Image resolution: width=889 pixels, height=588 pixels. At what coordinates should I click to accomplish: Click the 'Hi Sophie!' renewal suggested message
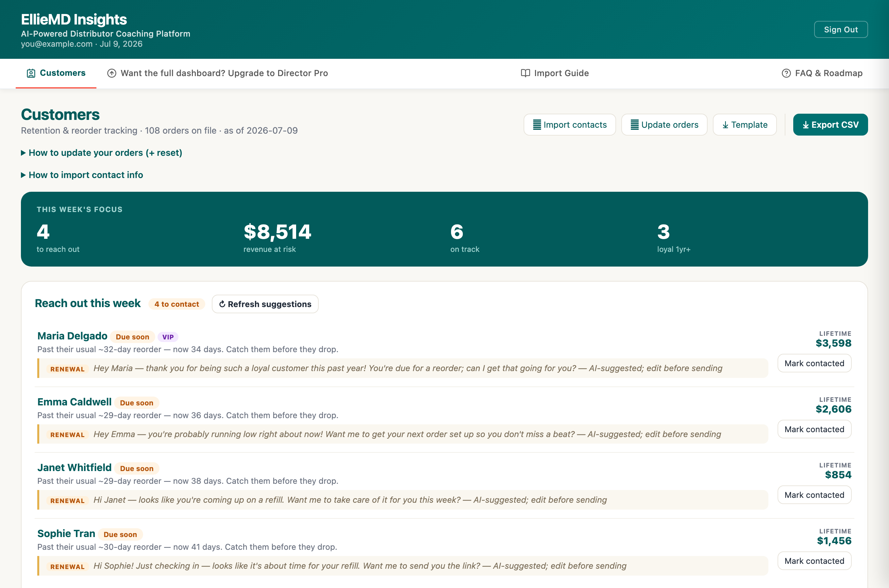(403, 566)
